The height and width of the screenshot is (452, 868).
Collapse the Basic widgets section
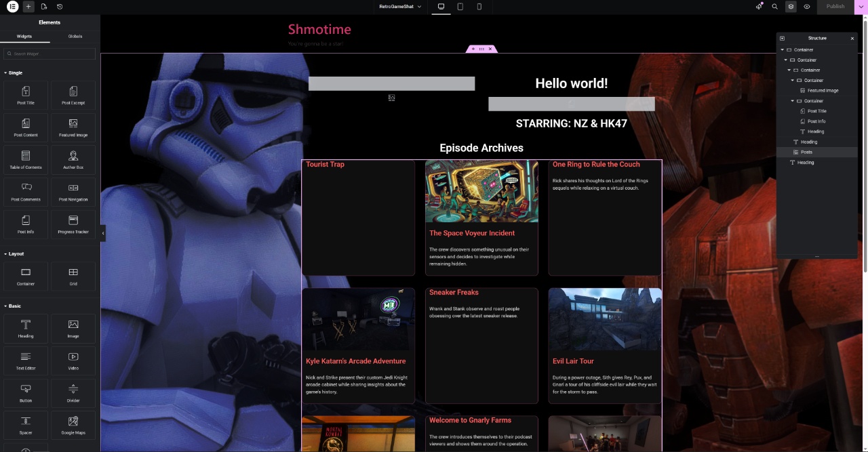point(13,306)
